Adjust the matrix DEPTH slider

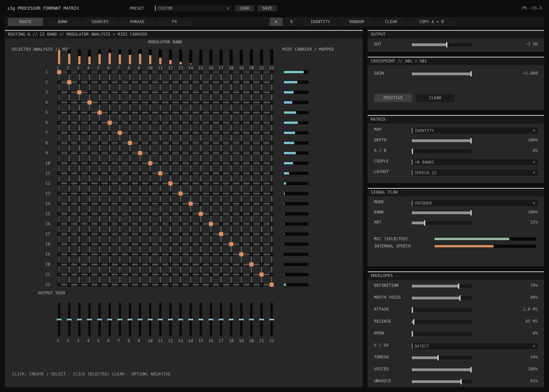tap(442, 141)
